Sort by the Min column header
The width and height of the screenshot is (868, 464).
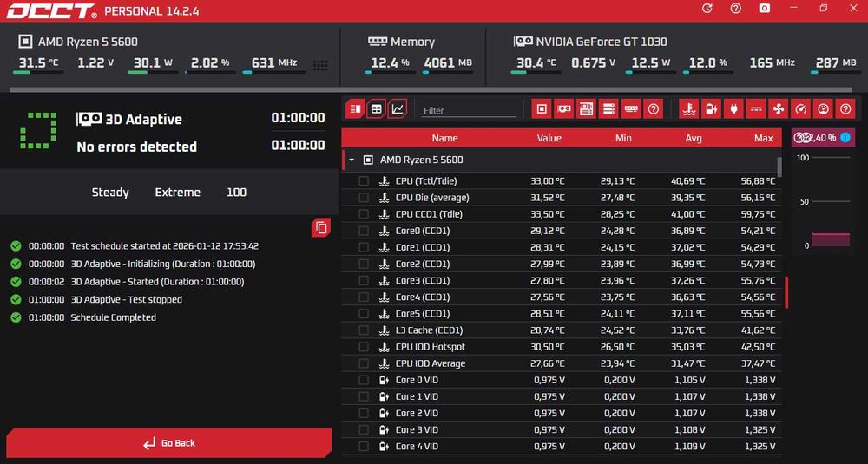click(623, 138)
